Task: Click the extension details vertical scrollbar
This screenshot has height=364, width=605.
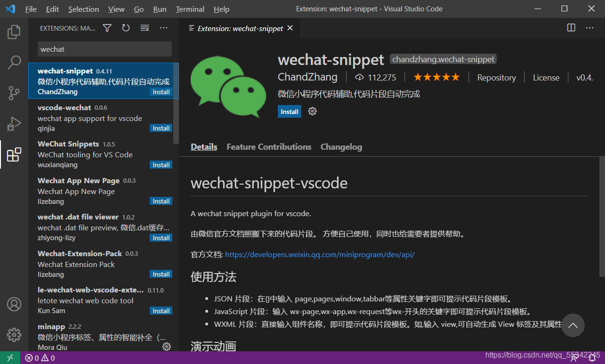Action: pyautogui.click(x=602, y=216)
